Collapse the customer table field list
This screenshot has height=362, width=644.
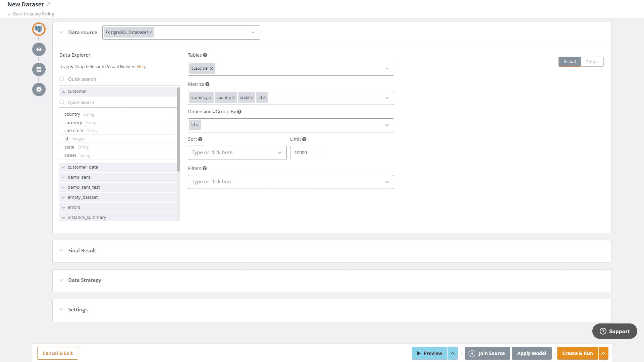pos(63,91)
